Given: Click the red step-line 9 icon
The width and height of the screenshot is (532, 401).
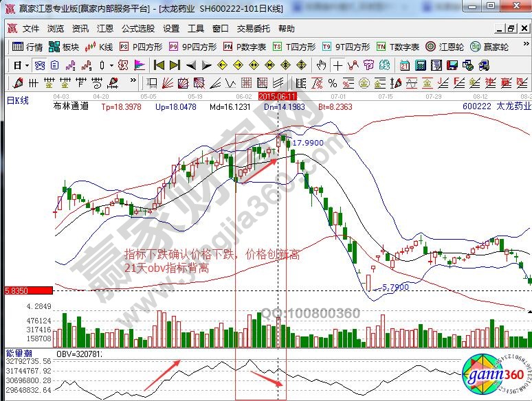Looking at the screenshot, I should click(87, 65).
